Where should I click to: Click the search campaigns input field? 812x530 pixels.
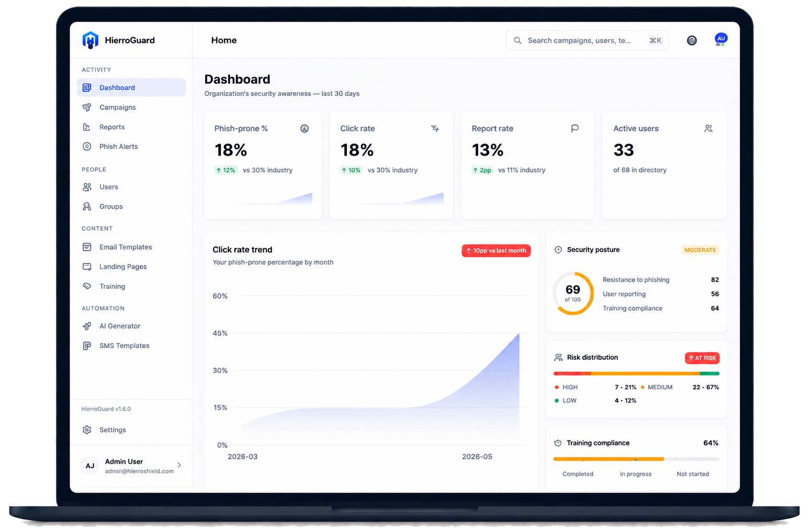587,40
